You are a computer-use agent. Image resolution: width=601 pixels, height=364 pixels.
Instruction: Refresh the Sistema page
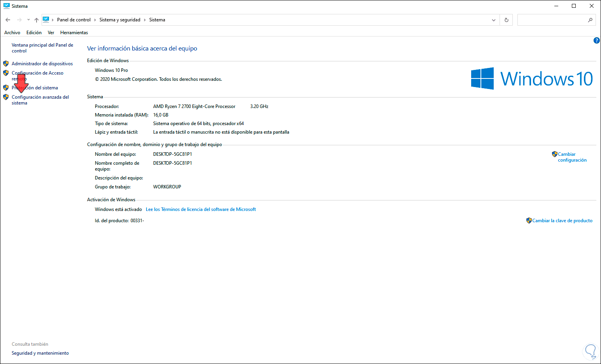(506, 20)
